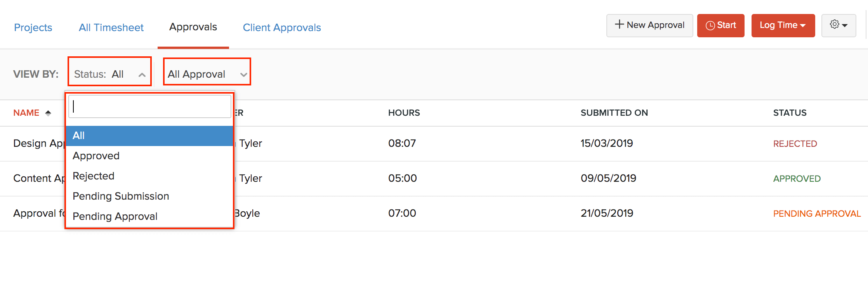The image size is (868, 282).
Task: Sort by the SUBMITTED ON column header
Action: pyautogui.click(x=614, y=113)
